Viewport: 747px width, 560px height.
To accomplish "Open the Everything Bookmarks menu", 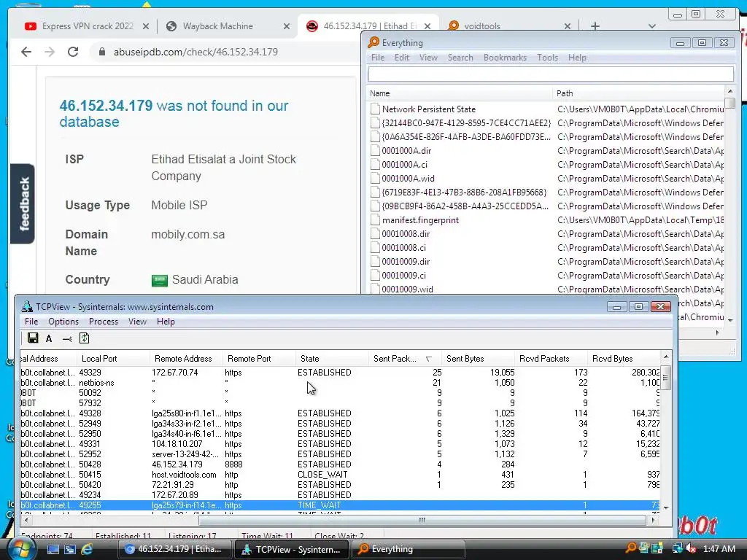I will (x=505, y=58).
